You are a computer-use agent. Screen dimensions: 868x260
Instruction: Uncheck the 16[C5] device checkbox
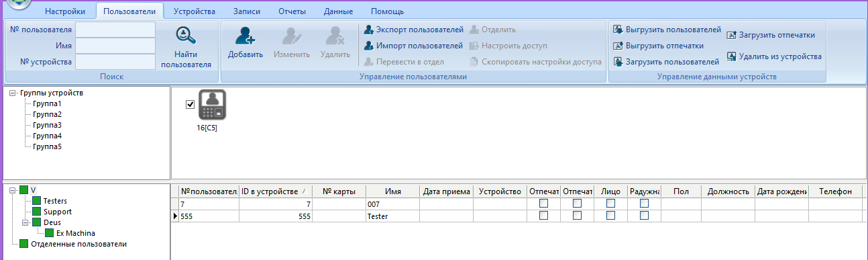point(190,104)
